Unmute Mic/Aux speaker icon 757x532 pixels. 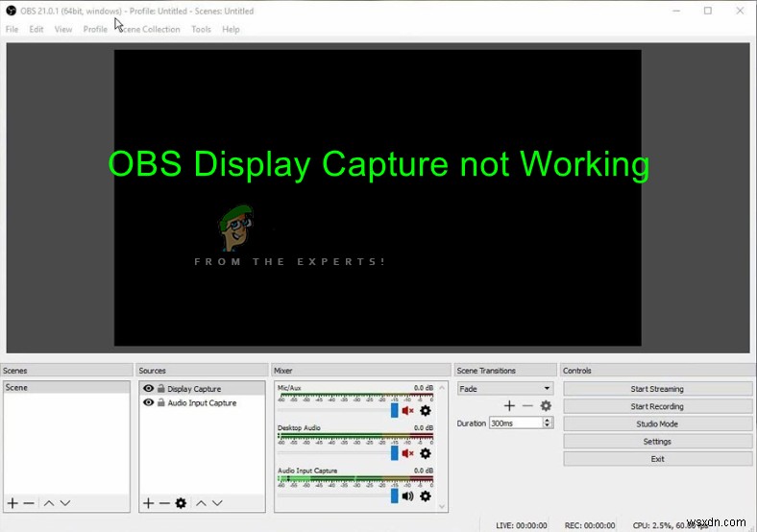tap(408, 410)
